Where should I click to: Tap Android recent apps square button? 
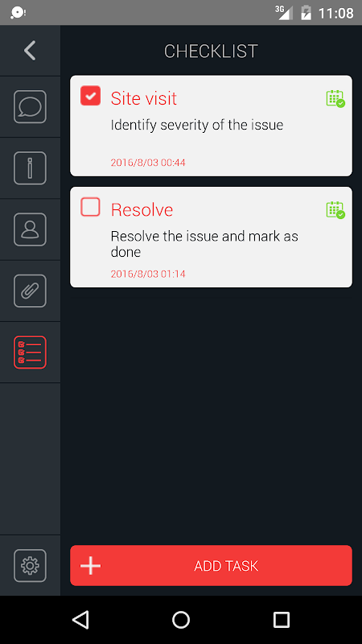[282, 620]
